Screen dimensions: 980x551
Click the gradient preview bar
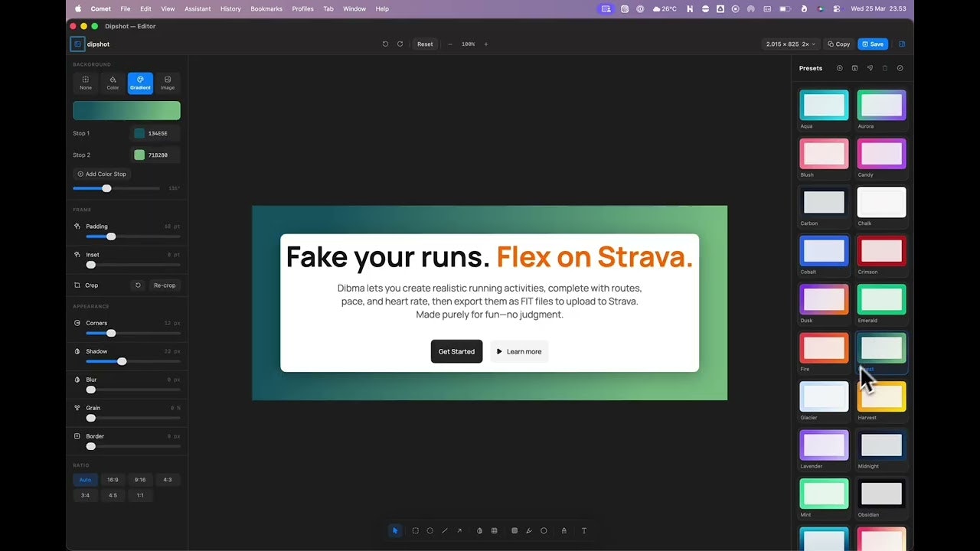coord(126,110)
